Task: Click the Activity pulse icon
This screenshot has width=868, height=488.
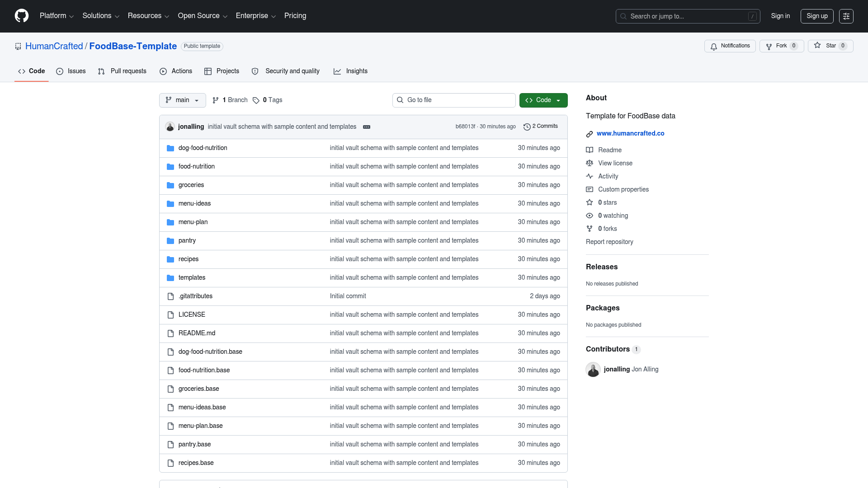Action: coord(590,176)
